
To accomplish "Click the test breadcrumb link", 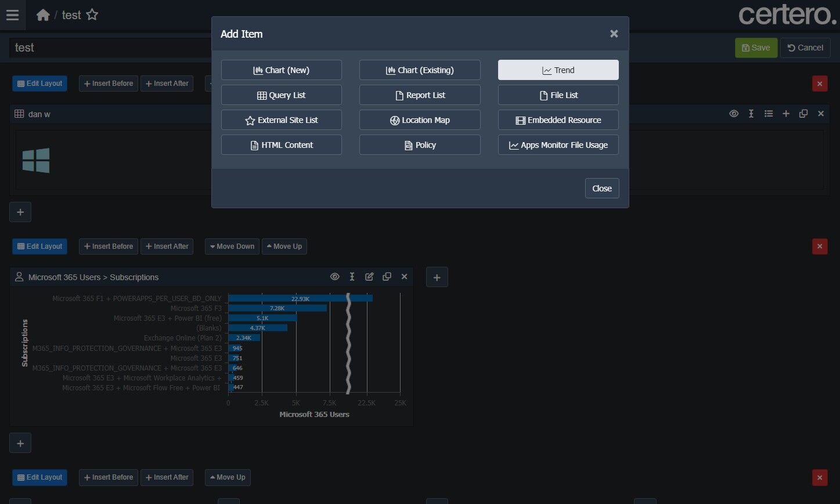I will pos(71,15).
